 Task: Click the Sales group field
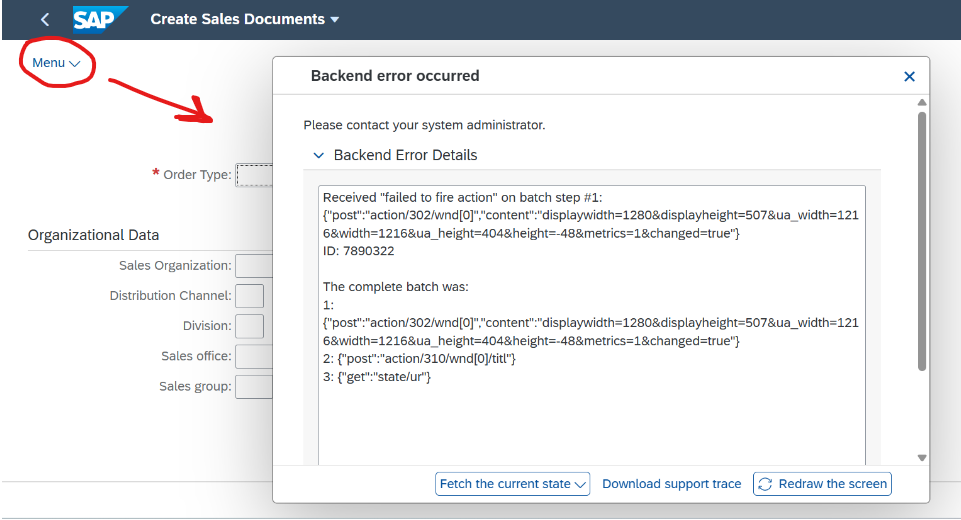[254, 386]
